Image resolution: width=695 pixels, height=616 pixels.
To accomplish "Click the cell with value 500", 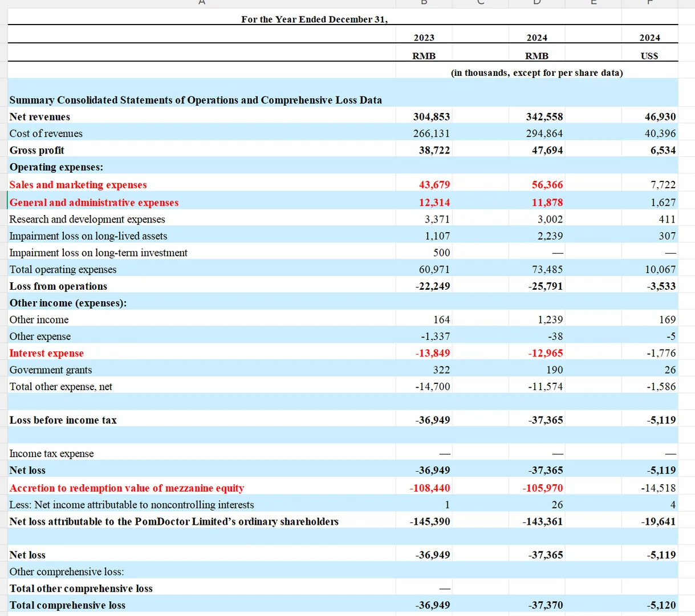I will pyautogui.click(x=442, y=253).
